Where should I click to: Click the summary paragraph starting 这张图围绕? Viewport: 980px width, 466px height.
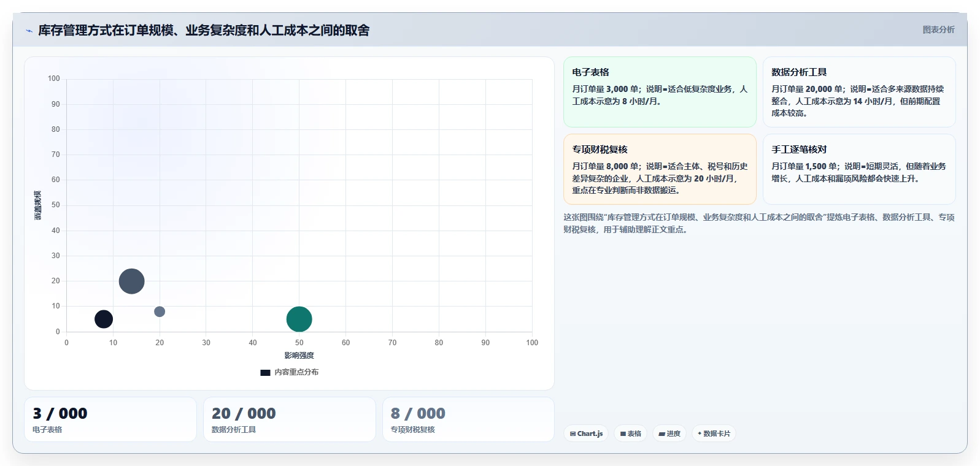759,223
